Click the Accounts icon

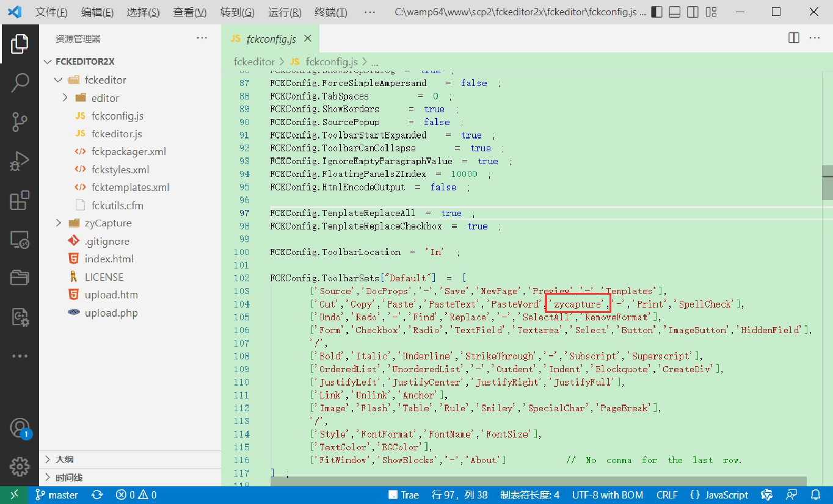[20, 428]
